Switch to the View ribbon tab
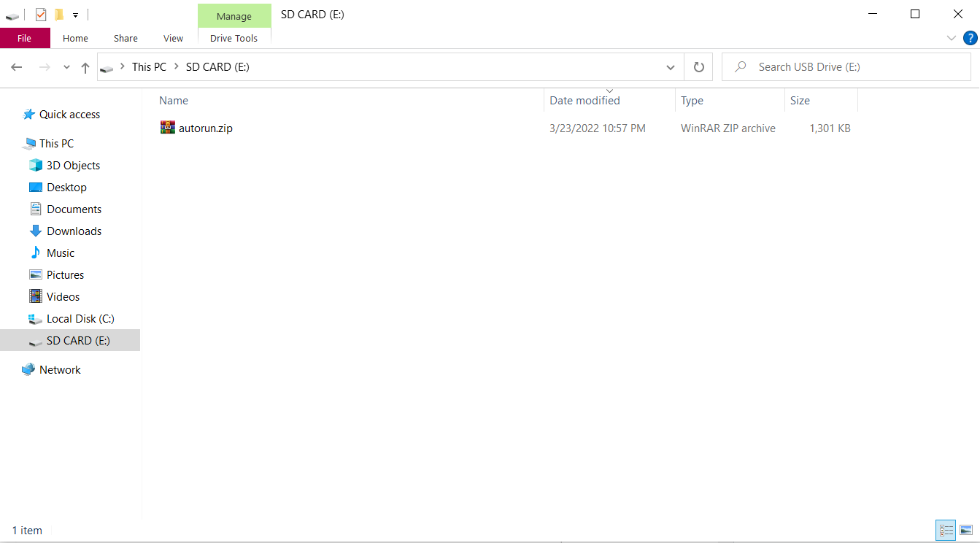 pyautogui.click(x=173, y=38)
